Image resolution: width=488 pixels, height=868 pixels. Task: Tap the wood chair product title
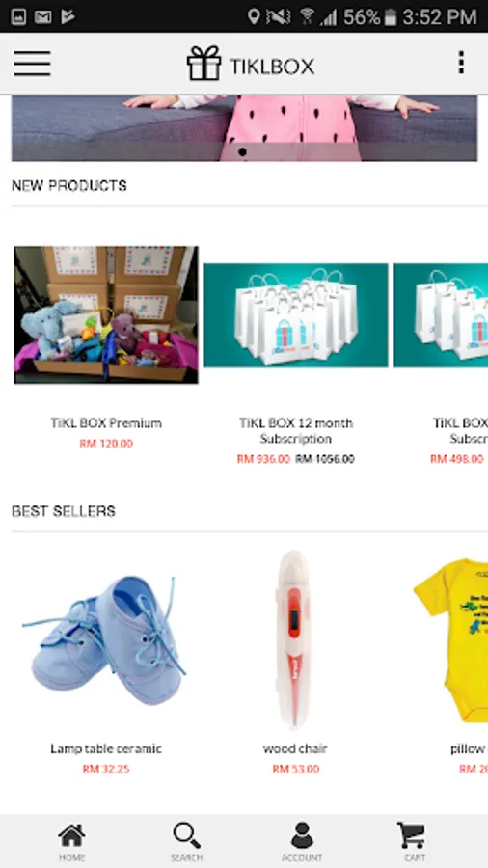pos(295,749)
